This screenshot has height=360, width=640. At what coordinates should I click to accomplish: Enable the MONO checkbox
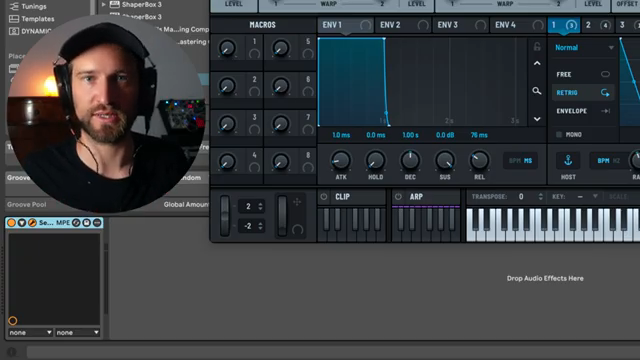click(559, 135)
